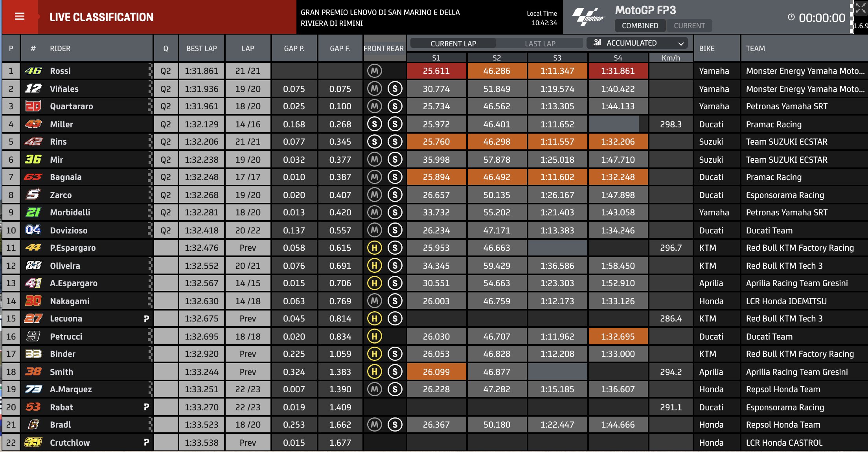Open the hamburger menu
868x452 pixels.
pyautogui.click(x=20, y=17)
